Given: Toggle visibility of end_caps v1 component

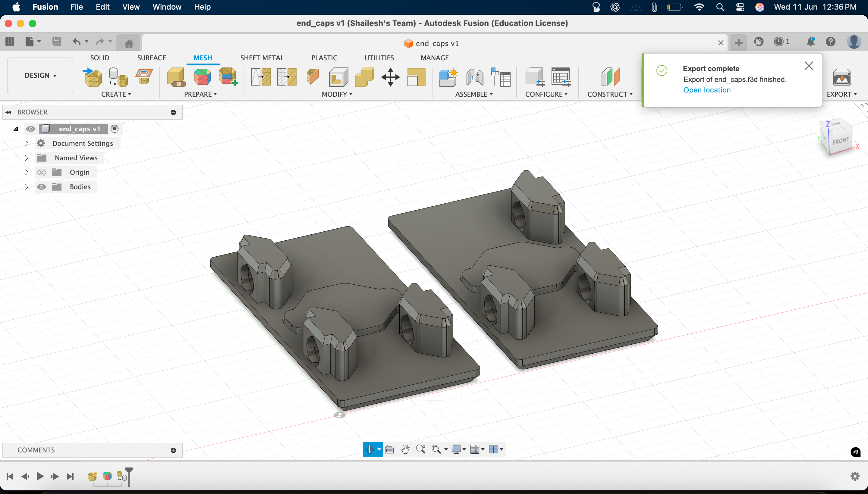Looking at the screenshot, I should point(30,129).
